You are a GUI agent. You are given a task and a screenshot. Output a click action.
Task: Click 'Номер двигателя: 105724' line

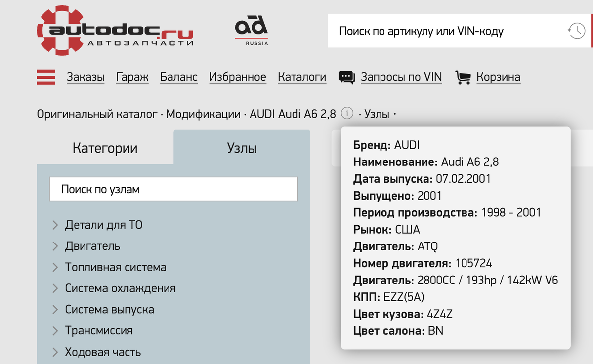[423, 263]
